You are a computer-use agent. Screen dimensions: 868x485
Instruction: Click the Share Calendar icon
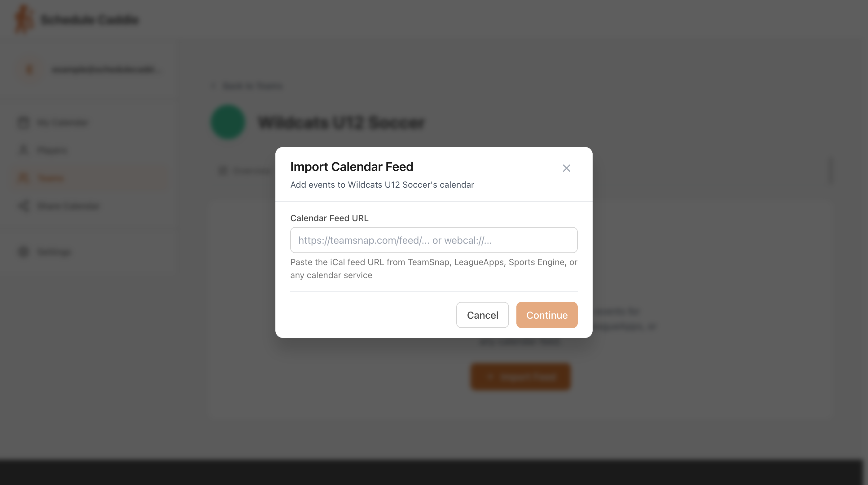click(24, 206)
